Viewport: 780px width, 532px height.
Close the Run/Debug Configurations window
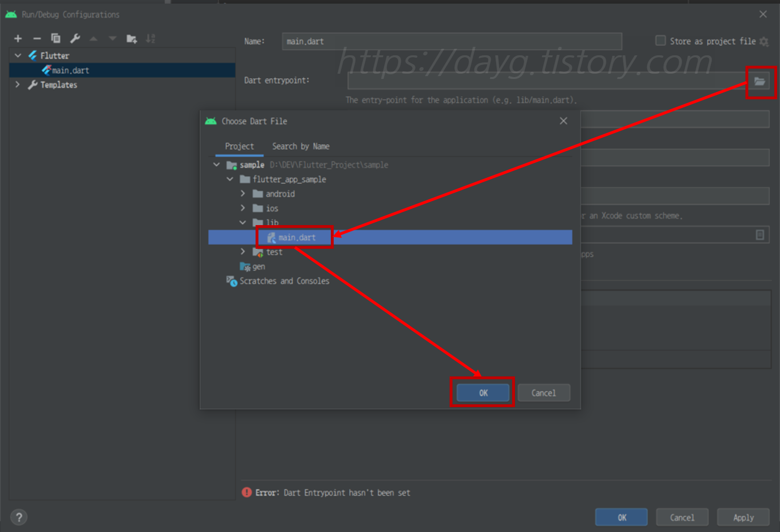pyautogui.click(x=763, y=14)
